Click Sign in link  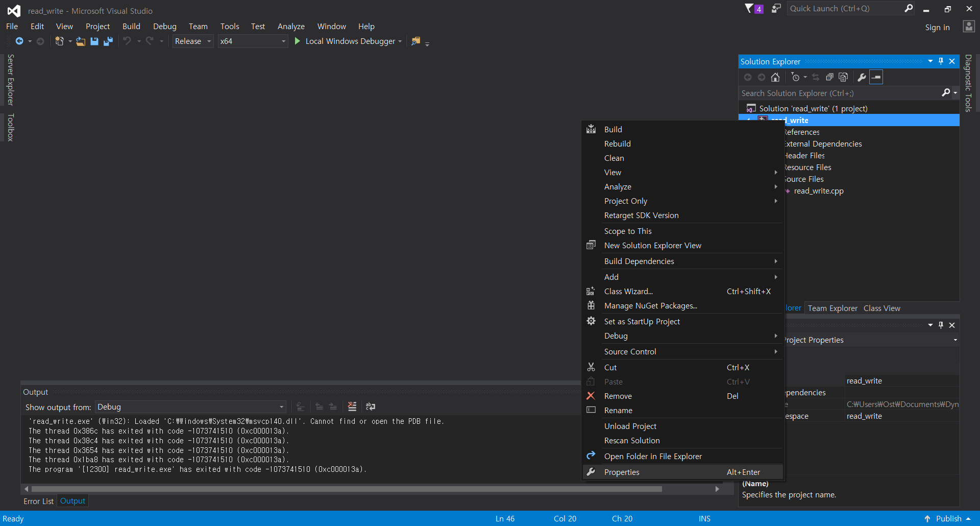(937, 28)
